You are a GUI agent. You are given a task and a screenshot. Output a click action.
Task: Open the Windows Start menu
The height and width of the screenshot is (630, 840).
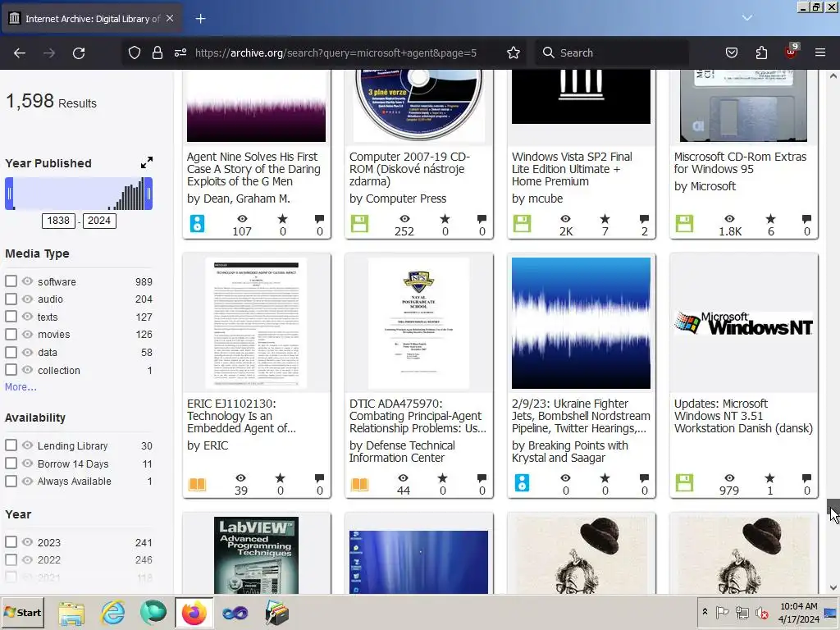[22, 612]
